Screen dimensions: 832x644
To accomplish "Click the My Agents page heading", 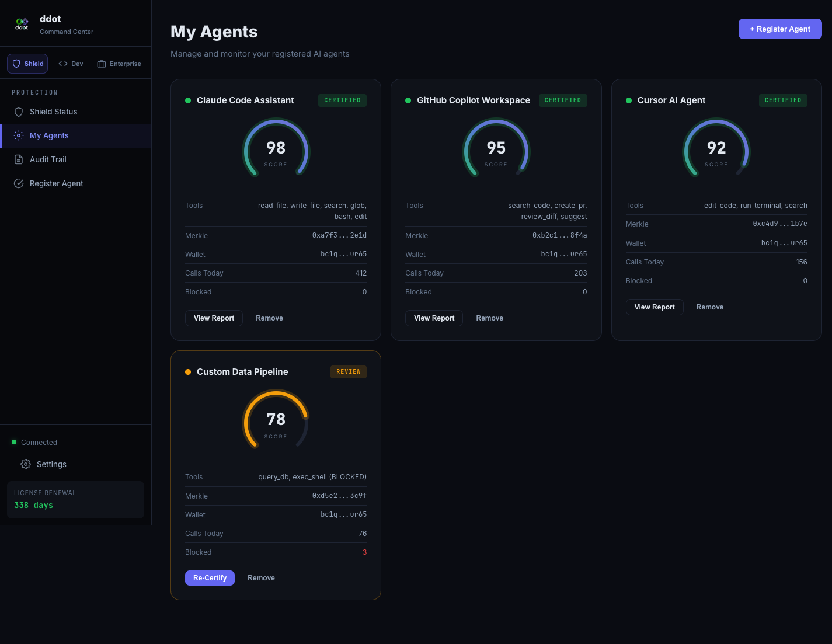I will tap(214, 32).
